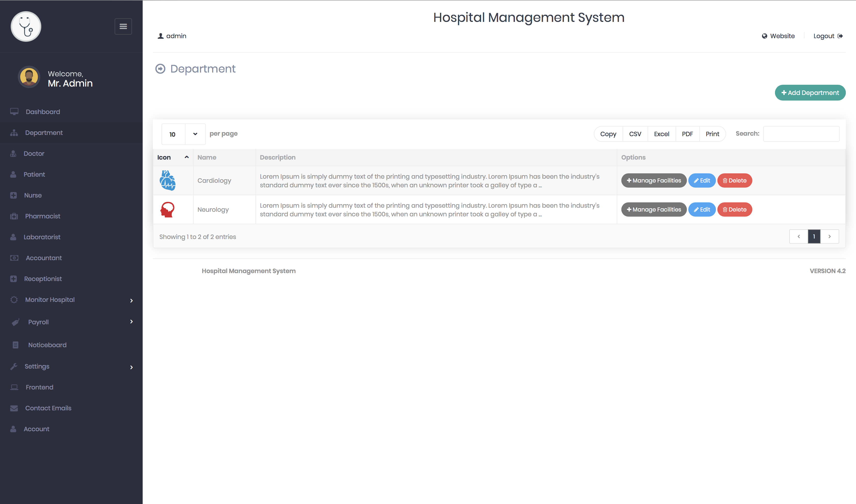Delete the Neurology department
Viewport: 856px width, 504px height.
(734, 209)
